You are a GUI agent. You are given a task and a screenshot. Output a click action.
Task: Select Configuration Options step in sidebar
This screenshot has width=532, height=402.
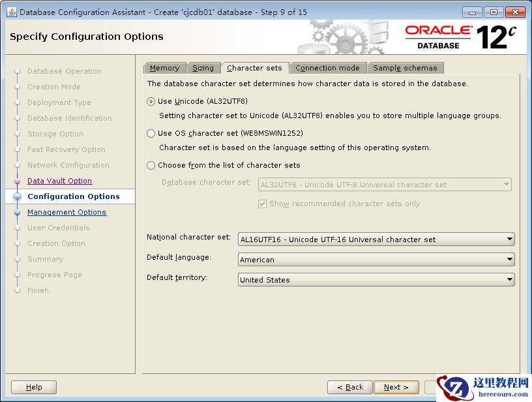[74, 196]
